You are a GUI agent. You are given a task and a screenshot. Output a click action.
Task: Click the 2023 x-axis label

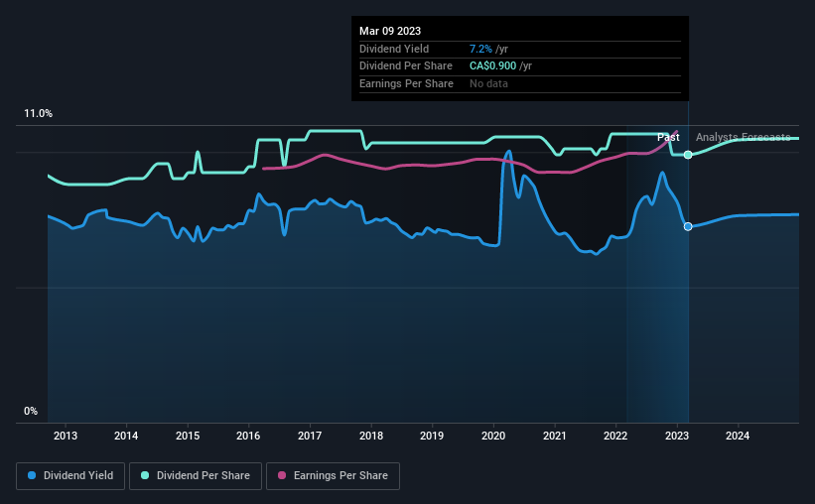677,436
